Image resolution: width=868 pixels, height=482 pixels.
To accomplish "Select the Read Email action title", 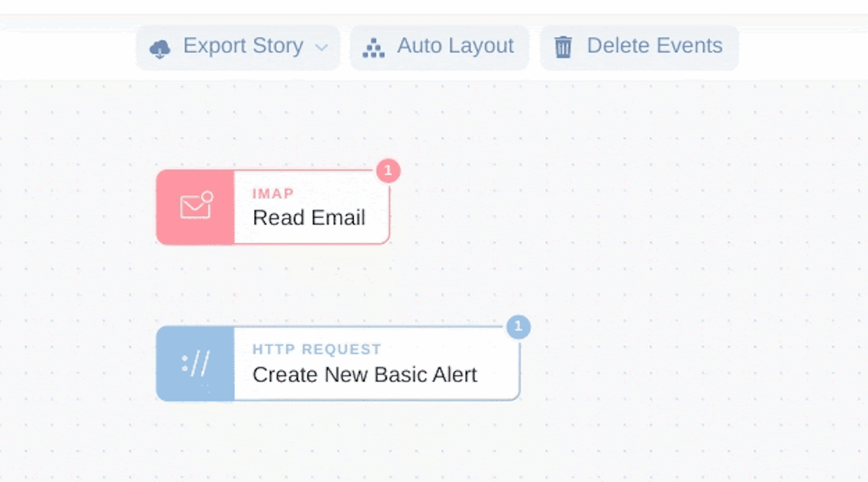I will (x=309, y=218).
